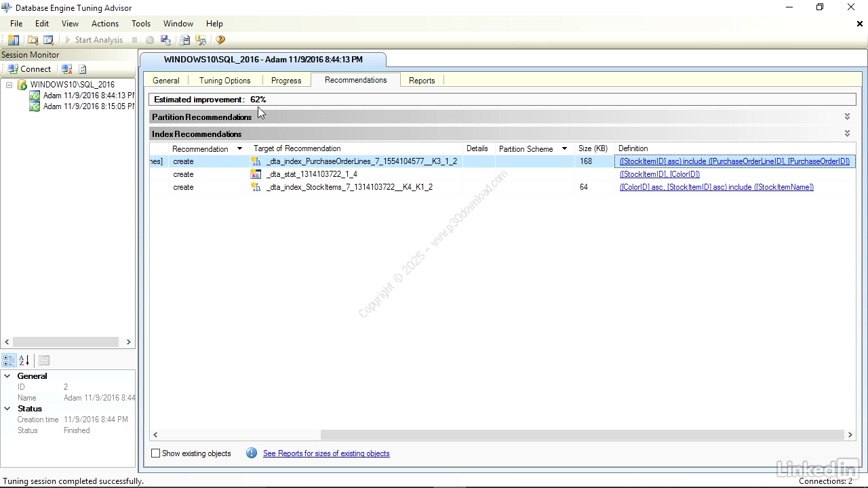Click the Apply Recommendations tools icon
This screenshot has width=868, height=488.
[201, 40]
